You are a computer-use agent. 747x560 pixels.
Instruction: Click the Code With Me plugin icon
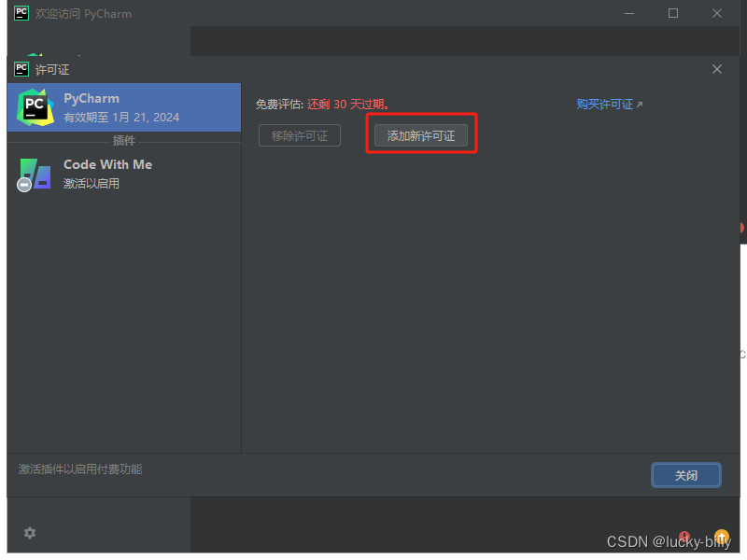(x=35, y=175)
